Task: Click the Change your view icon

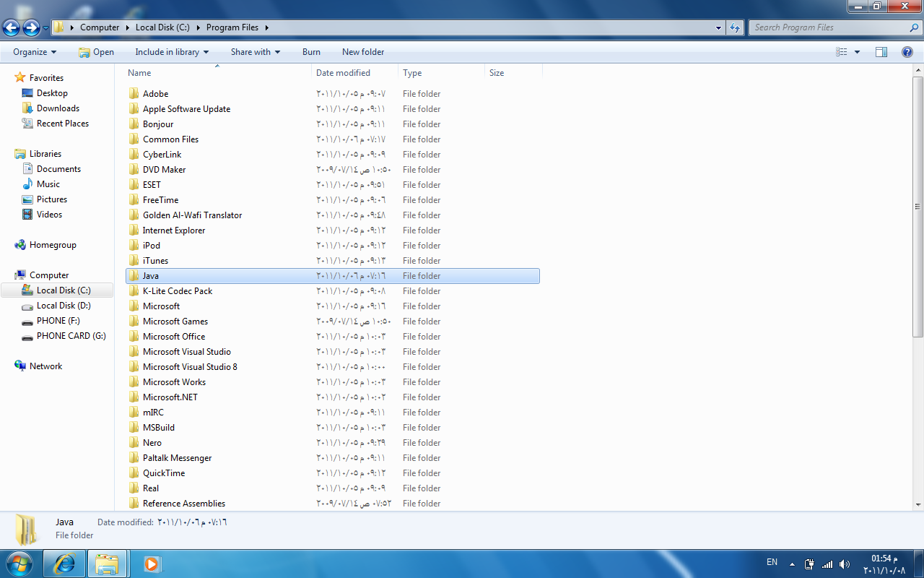Action: [842, 52]
